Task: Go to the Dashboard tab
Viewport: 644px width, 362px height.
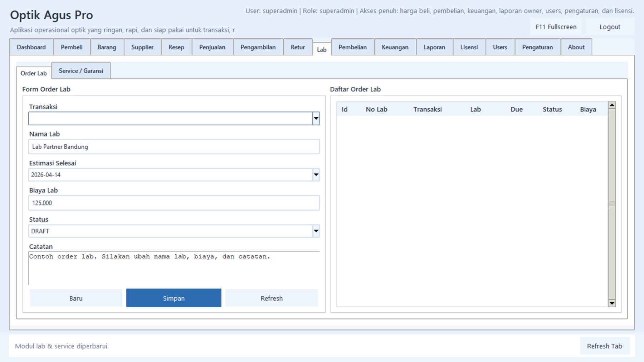Action: tap(31, 47)
